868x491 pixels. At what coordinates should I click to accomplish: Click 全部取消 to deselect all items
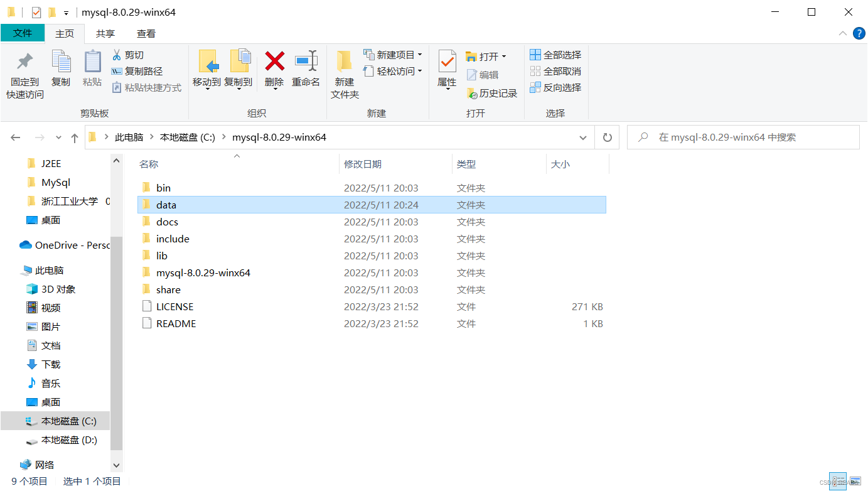pos(555,71)
